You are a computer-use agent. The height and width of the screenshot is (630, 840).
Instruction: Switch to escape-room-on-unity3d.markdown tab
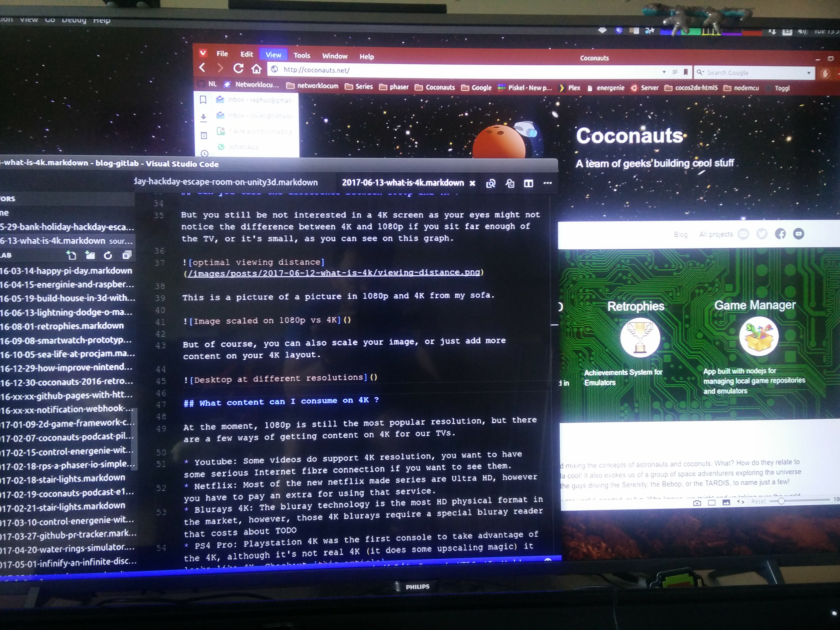(226, 182)
